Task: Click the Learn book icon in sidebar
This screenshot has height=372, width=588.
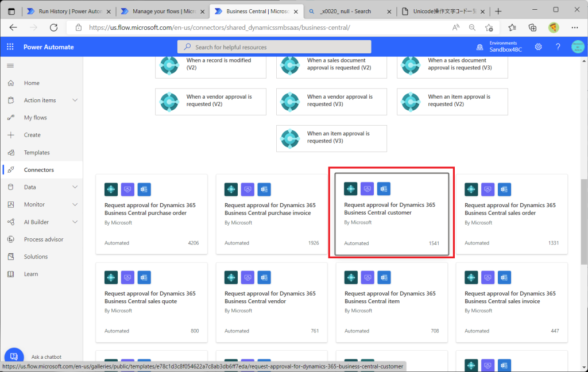Action: (11, 274)
